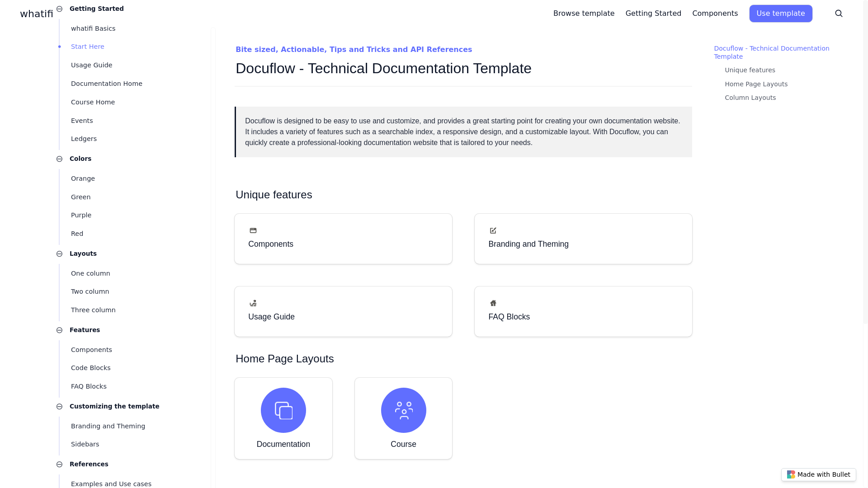Click the Usage Guide card icon
The width and height of the screenshot is (868, 488).
pos(253,303)
